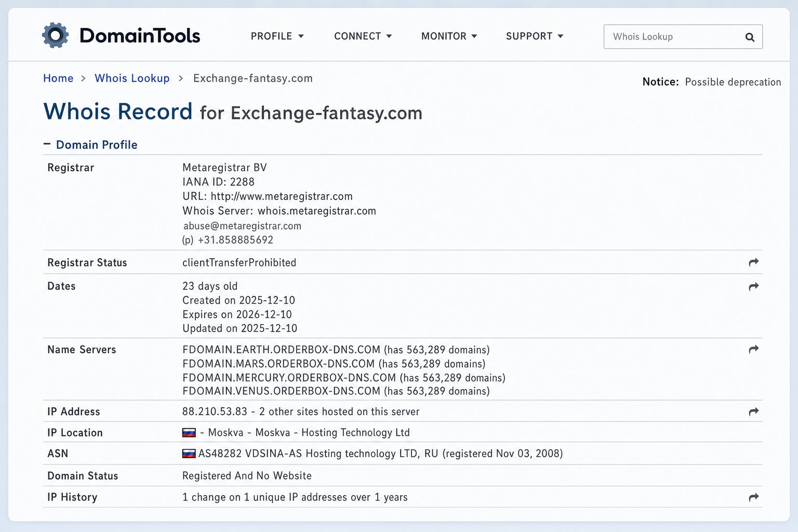Click Russian flag icon in IP Location row
Viewport: 798px width, 532px height.
point(189,432)
